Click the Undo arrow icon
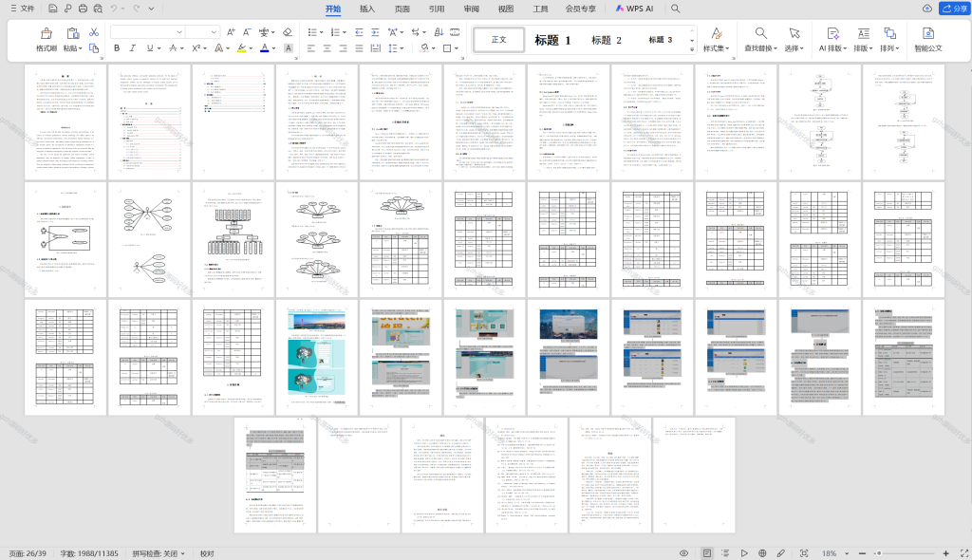Screen dimensions: 972x560 (x=114, y=9)
